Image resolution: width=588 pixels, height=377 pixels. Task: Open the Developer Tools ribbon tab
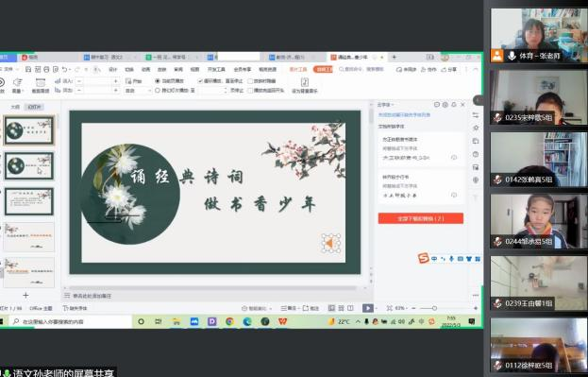[x=216, y=70]
